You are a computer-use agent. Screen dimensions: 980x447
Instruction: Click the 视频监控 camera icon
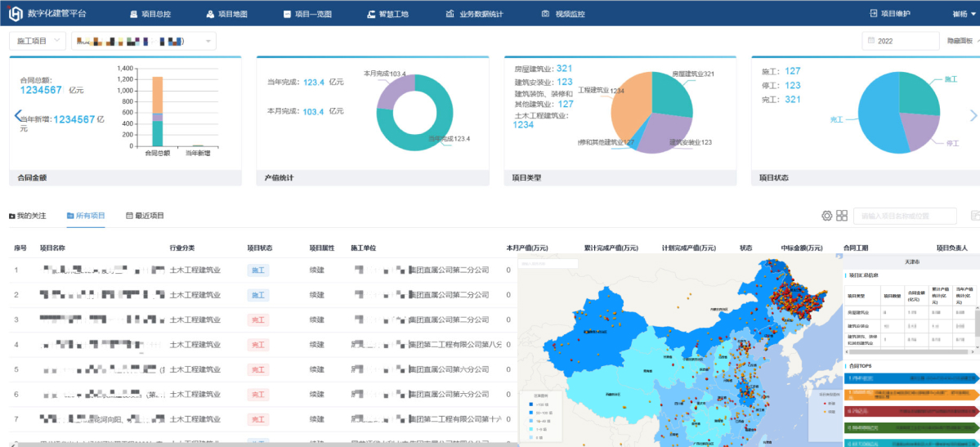[545, 14]
